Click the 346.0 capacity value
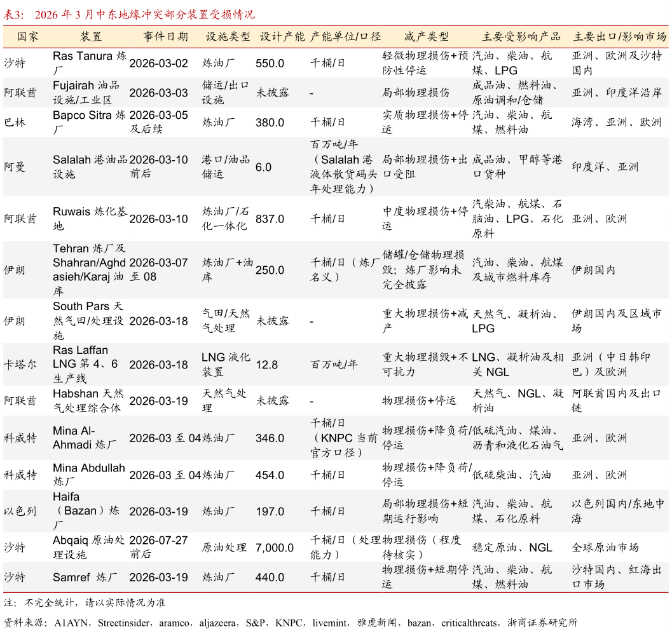Image resolution: width=672 pixels, height=636 pixels. point(270,438)
